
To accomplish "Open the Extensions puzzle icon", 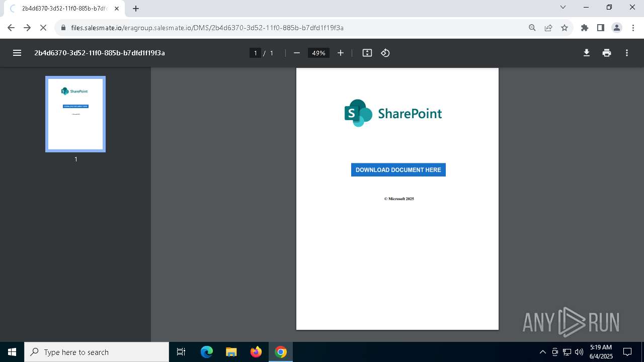I will tap(585, 28).
